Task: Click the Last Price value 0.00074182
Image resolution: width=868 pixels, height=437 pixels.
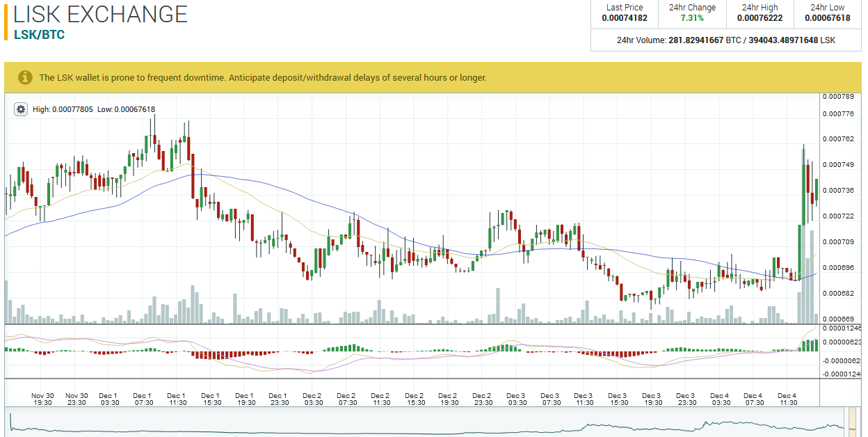Action: pos(624,18)
